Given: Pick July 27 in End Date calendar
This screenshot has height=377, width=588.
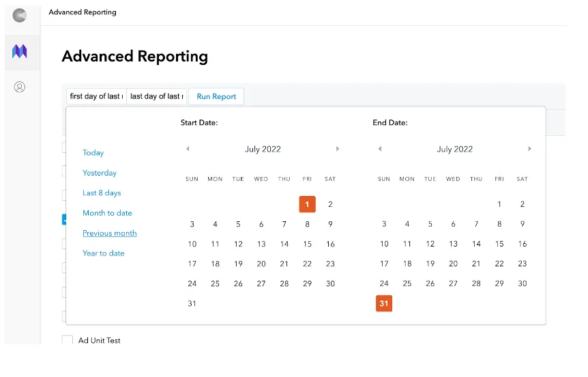Looking at the screenshot, I should [x=453, y=283].
